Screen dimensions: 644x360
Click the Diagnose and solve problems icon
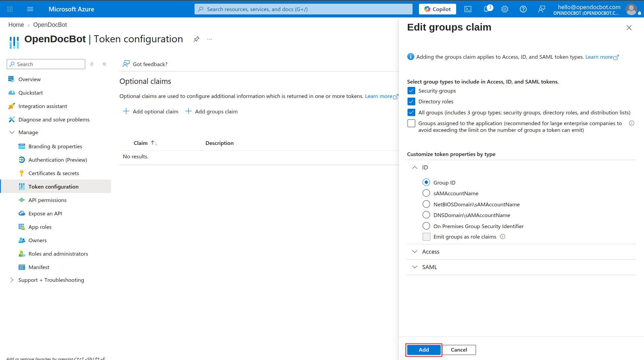coord(11,119)
